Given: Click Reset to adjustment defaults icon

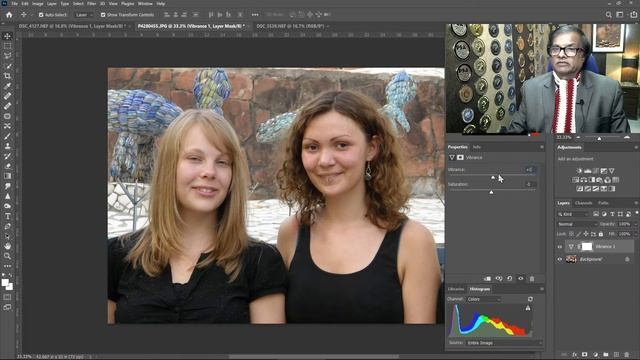Looking at the screenshot, I should [x=510, y=278].
